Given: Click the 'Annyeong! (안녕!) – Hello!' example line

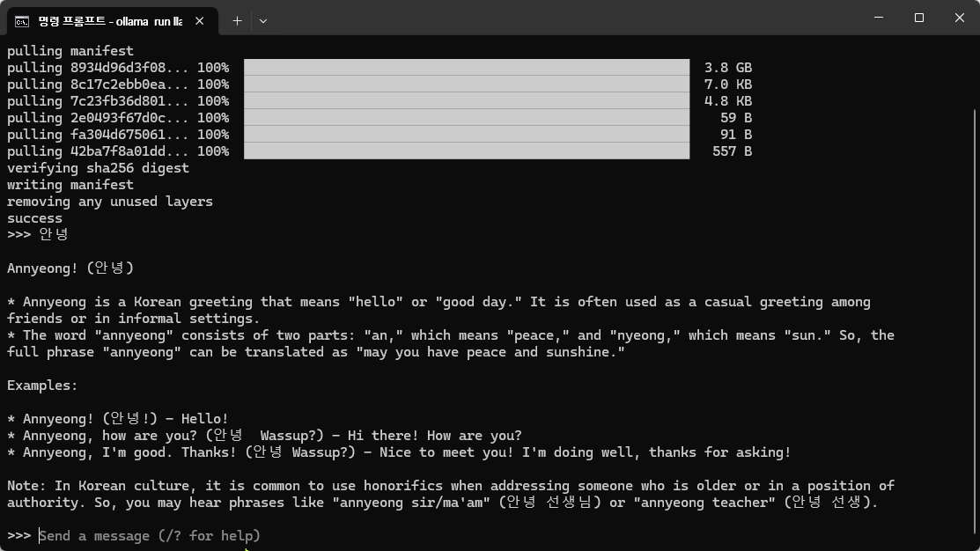Looking at the screenshot, I should pyautogui.click(x=118, y=419).
